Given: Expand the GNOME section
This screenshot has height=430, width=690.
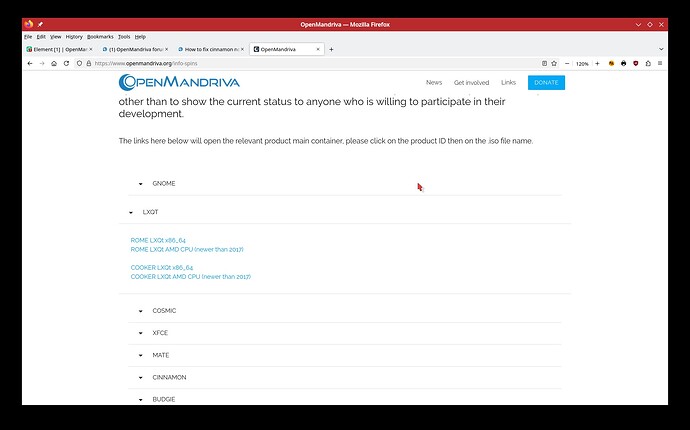Looking at the screenshot, I should tap(345, 184).
